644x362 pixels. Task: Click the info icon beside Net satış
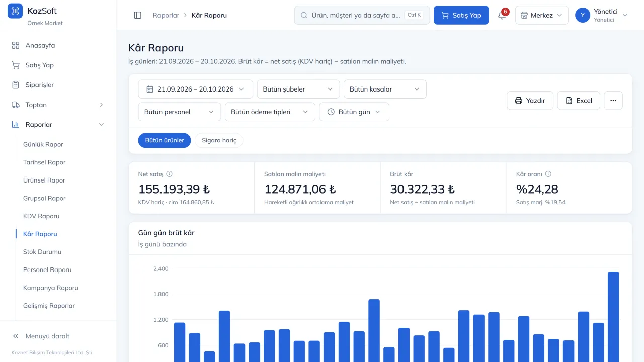click(x=170, y=174)
